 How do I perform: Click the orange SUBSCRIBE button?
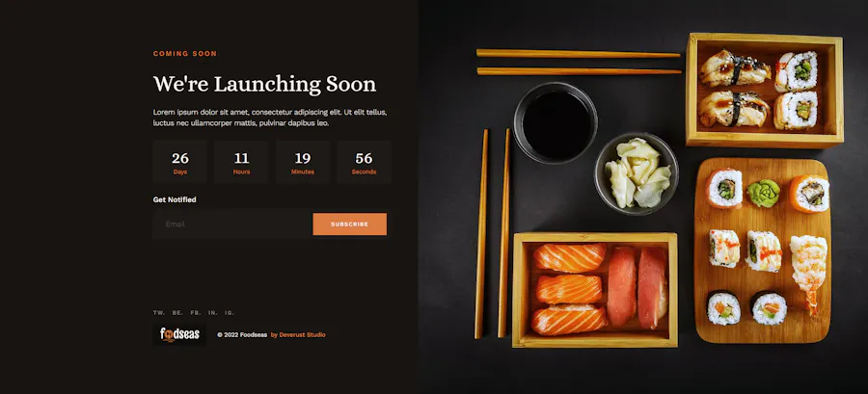[349, 224]
